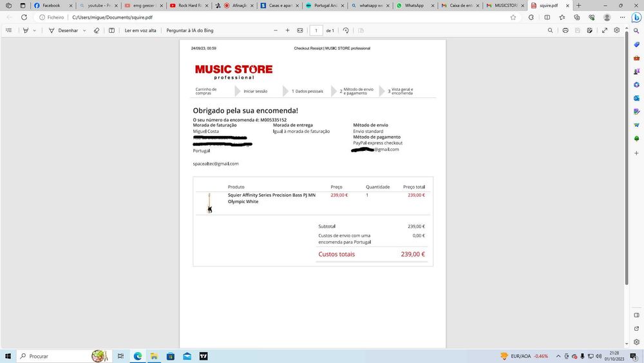
Task: Open the WhatsApp browser tab
Action: point(414,5)
